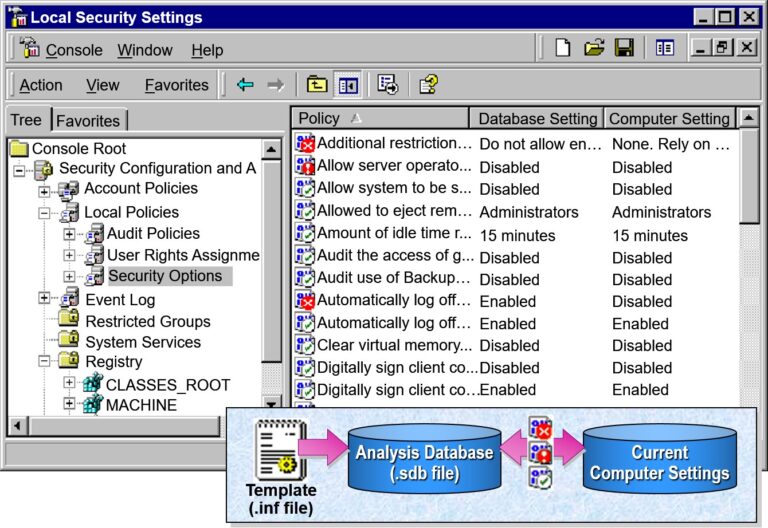
Task: Click the Save console floppy disk icon
Action: (x=624, y=48)
